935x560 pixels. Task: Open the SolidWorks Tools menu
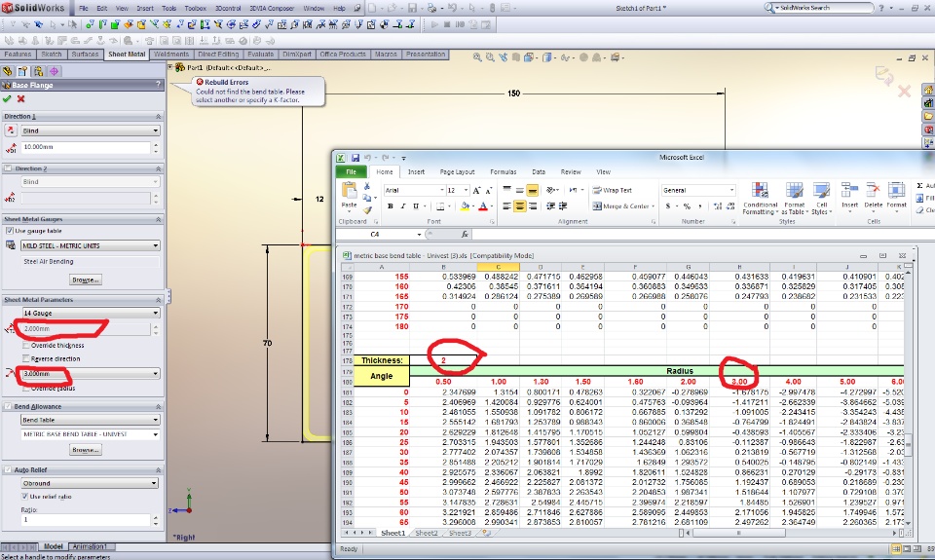tap(168, 9)
